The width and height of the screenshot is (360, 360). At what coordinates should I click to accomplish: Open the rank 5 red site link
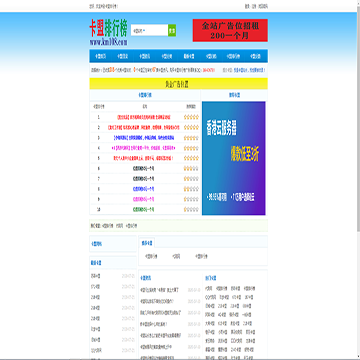click(x=143, y=158)
